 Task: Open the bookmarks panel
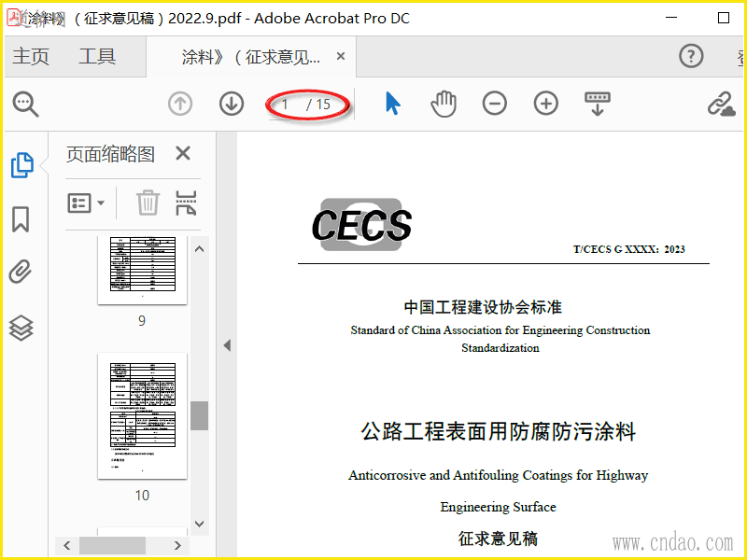pyautogui.click(x=21, y=219)
